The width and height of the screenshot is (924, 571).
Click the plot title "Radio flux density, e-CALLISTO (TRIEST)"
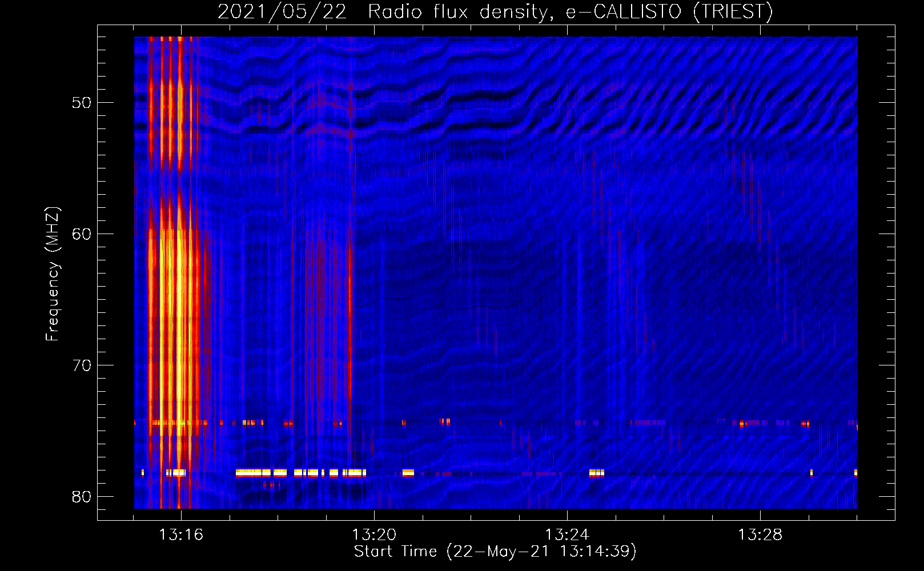click(571, 11)
